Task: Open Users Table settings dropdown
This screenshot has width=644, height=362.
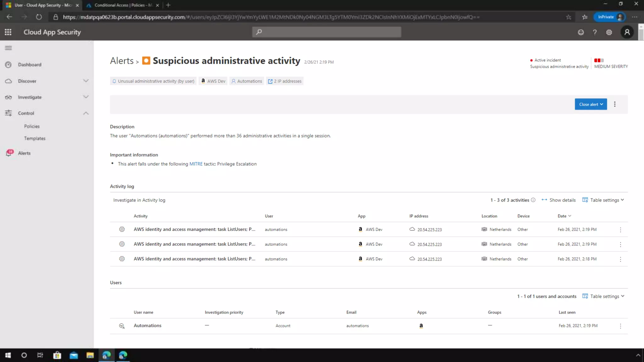Action: [x=603, y=296]
